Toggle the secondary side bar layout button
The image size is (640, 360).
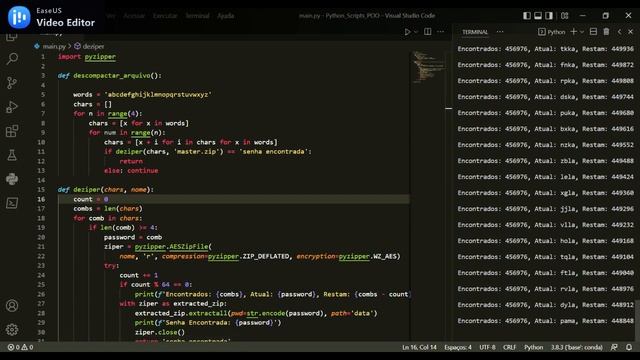[549, 16]
